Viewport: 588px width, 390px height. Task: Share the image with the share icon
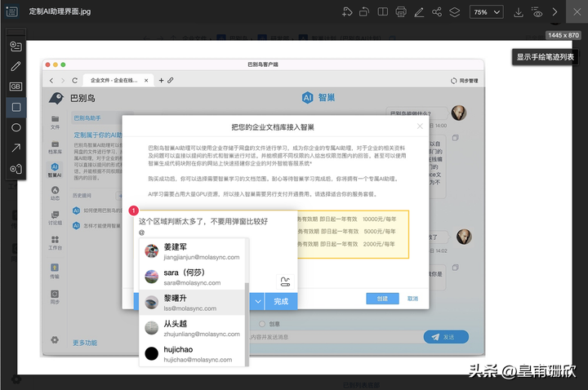tap(436, 12)
